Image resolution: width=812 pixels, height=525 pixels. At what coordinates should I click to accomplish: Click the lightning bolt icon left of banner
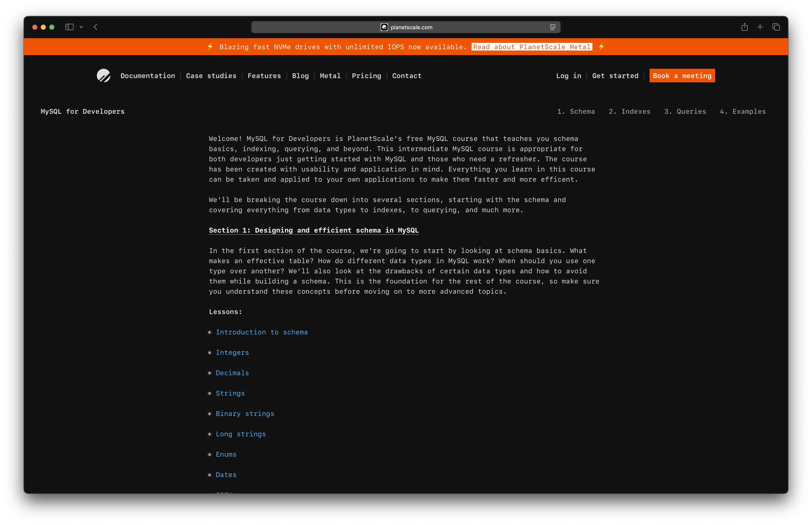210,47
